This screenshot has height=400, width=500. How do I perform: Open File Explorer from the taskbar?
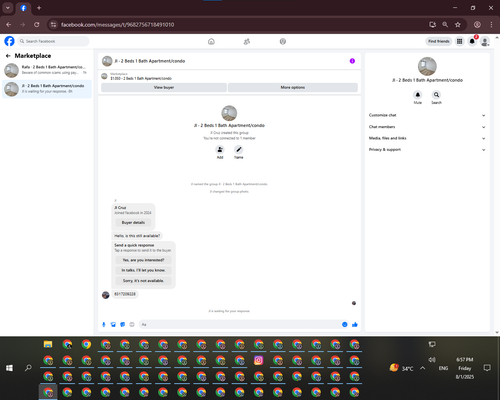click(x=48, y=344)
